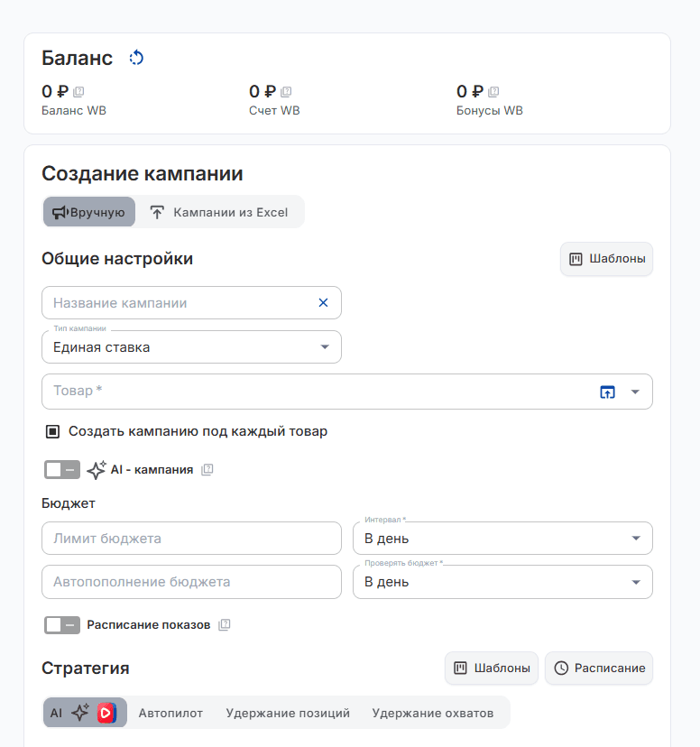Click the Бюджет section label
Screen dimensions: 700x747
pyautogui.click(x=69, y=503)
